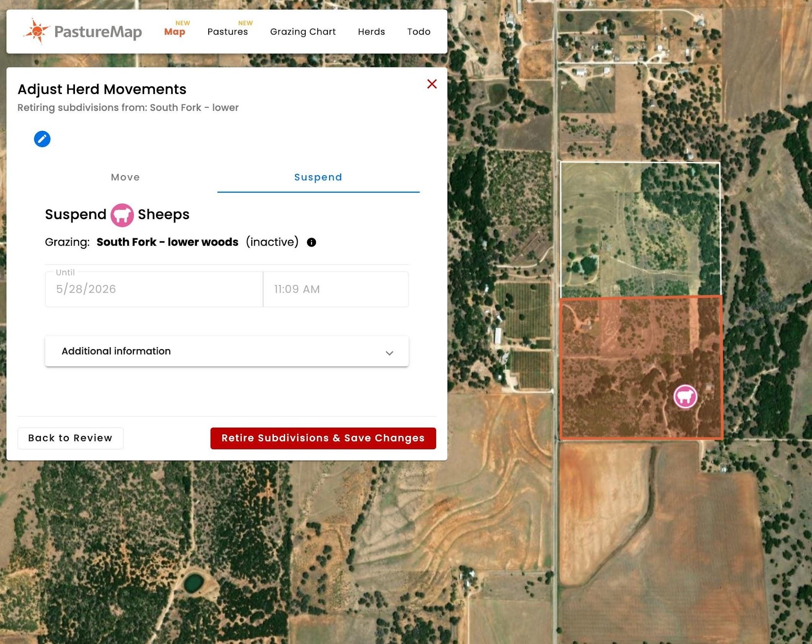The height and width of the screenshot is (644, 812).
Task: Click Retiring subdivisions from: South Fork - lower
Action: click(x=128, y=108)
